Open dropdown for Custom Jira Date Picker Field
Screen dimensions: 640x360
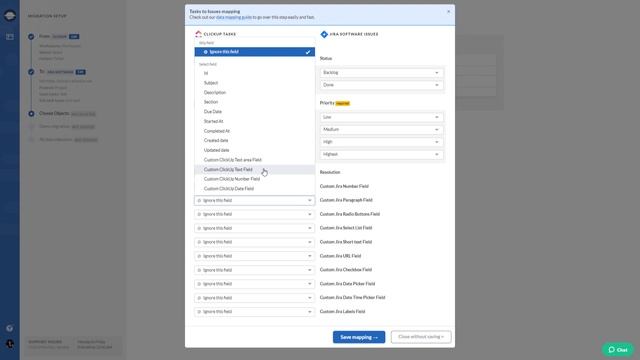[x=255, y=284]
